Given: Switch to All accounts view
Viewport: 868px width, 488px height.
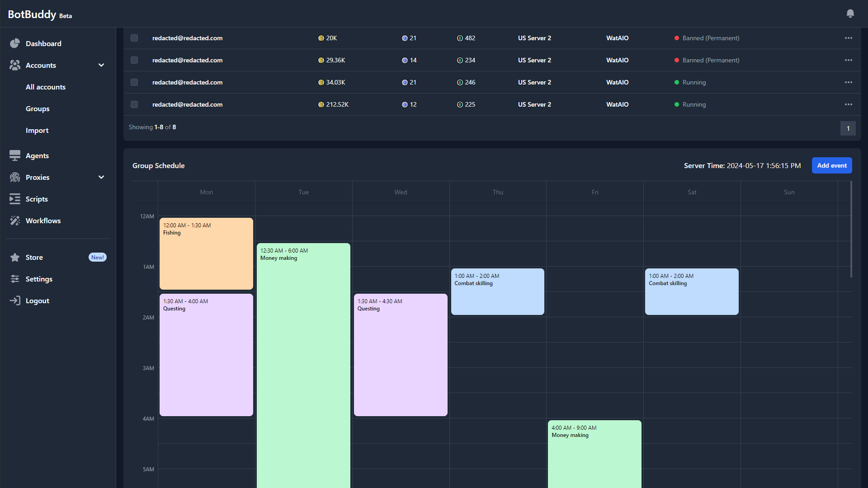Looking at the screenshot, I should 46,87.
